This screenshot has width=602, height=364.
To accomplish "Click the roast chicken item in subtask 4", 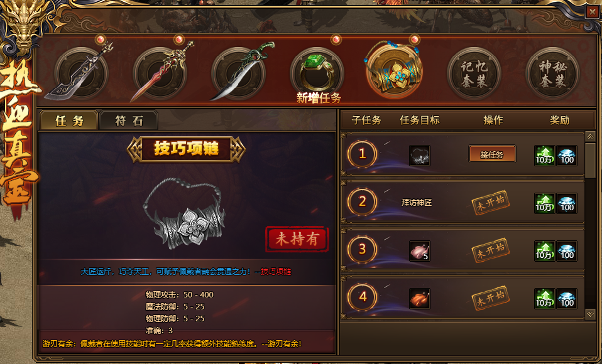I will (420, 298).
